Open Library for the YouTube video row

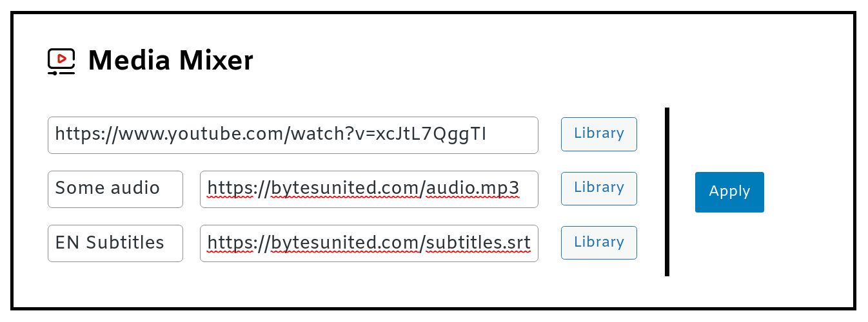[x=598, y=134]
